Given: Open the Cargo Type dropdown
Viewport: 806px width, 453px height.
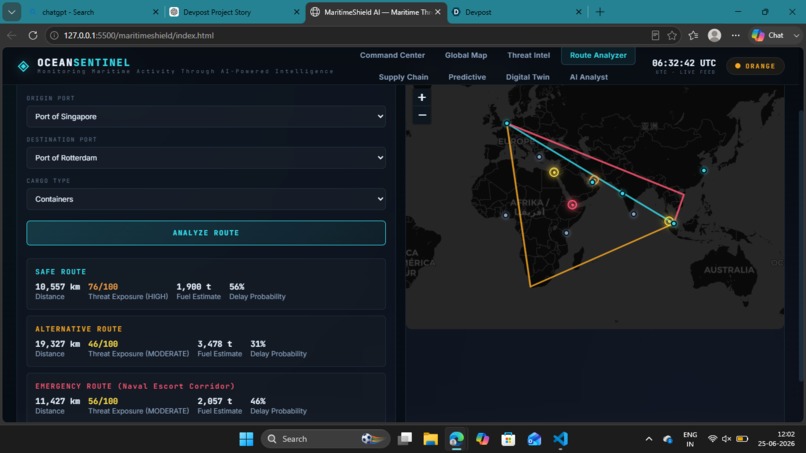Looking at the screenshot, I should coord(206,199).
